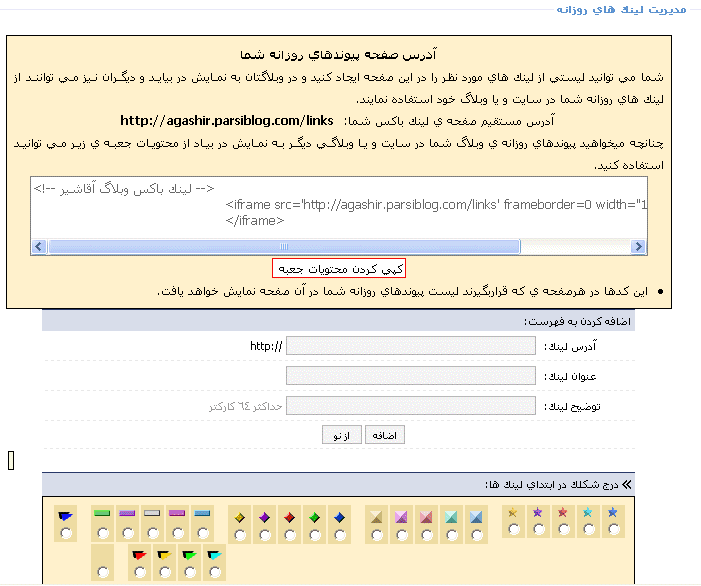Click the مديريت لينك هاي روزانه header link
This screenshot has width=701, height=586.
[x=621, y=9]
